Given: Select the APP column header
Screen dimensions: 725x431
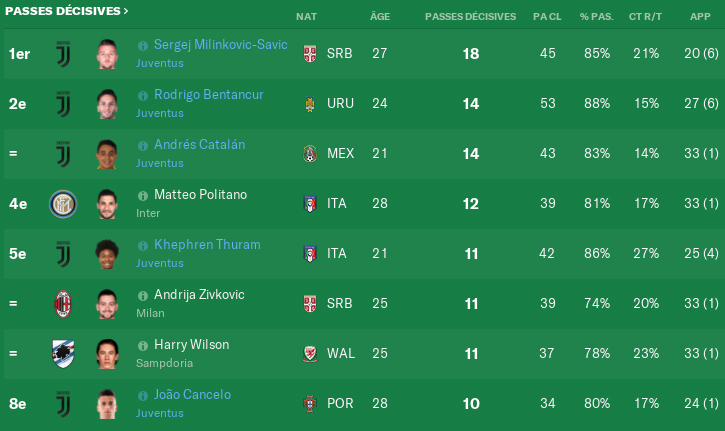Looking at the screenshot, I should [700, 17].
